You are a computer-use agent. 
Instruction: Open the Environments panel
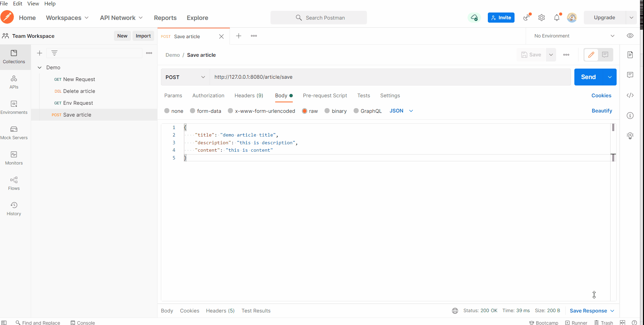click(x=14, y=107)
